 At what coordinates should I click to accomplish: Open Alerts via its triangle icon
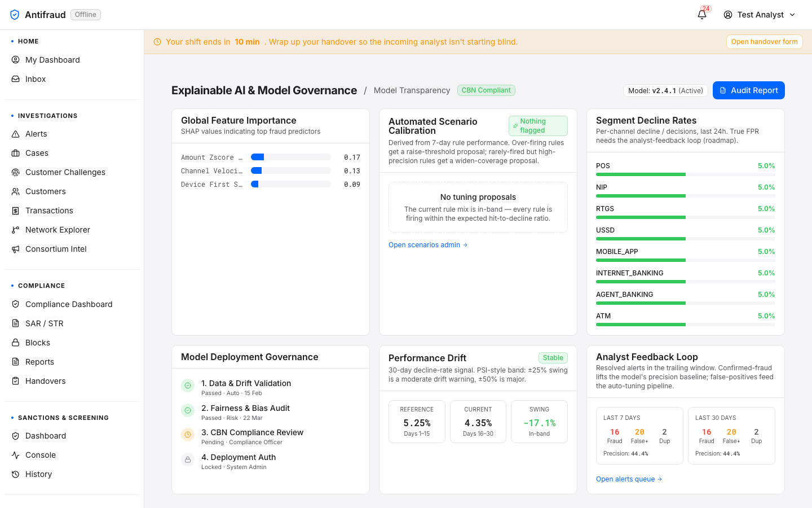pos(16,134)
